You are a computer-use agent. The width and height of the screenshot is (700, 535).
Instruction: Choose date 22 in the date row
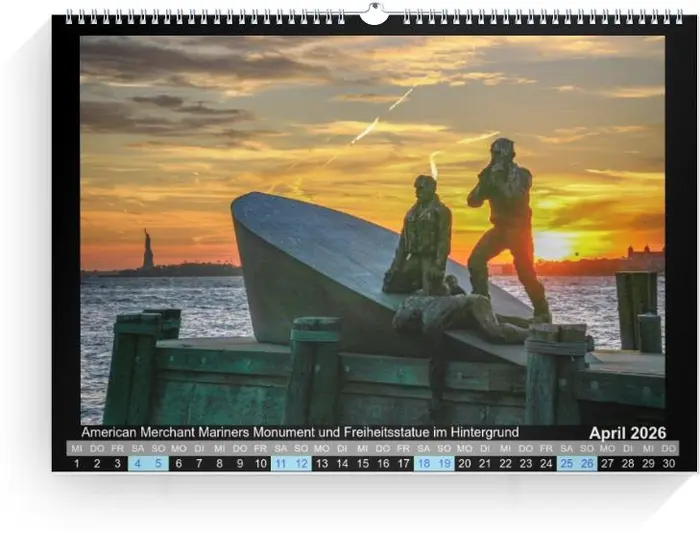pos(506,463)
